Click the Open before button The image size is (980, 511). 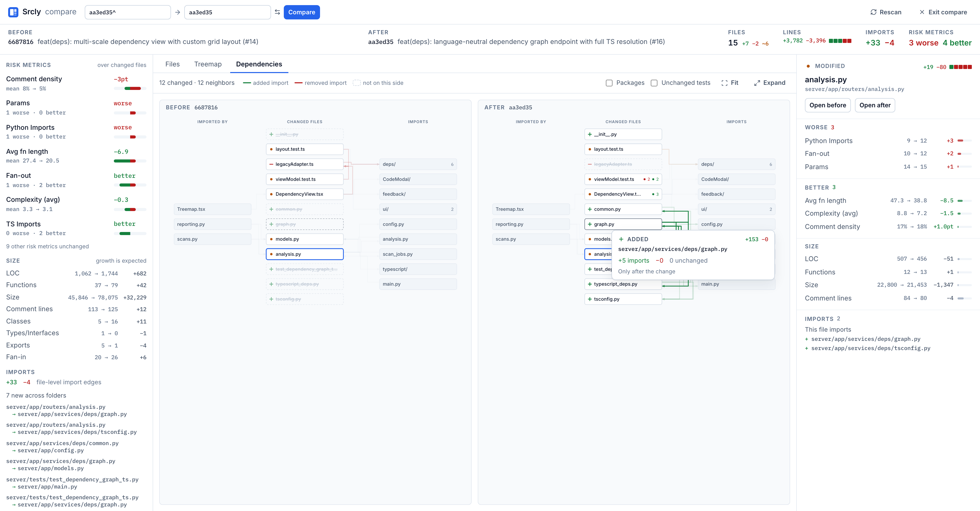click(x=827, y=106)
